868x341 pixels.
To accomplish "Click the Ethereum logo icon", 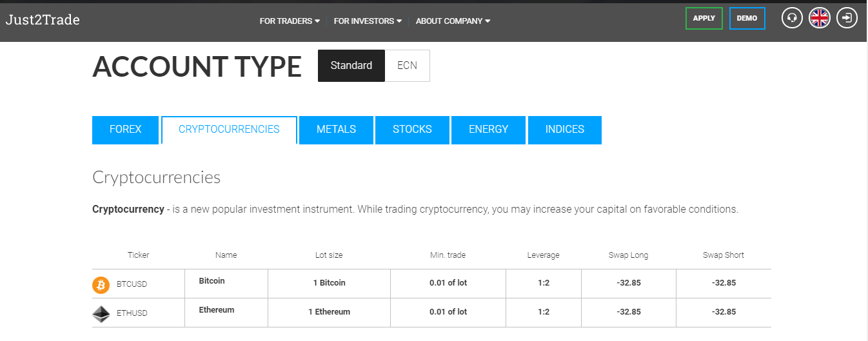I will click(101, 314).
